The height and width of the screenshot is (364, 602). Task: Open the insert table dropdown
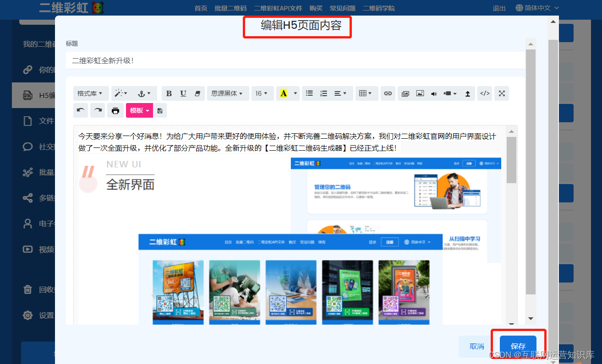tap(367, 93)
